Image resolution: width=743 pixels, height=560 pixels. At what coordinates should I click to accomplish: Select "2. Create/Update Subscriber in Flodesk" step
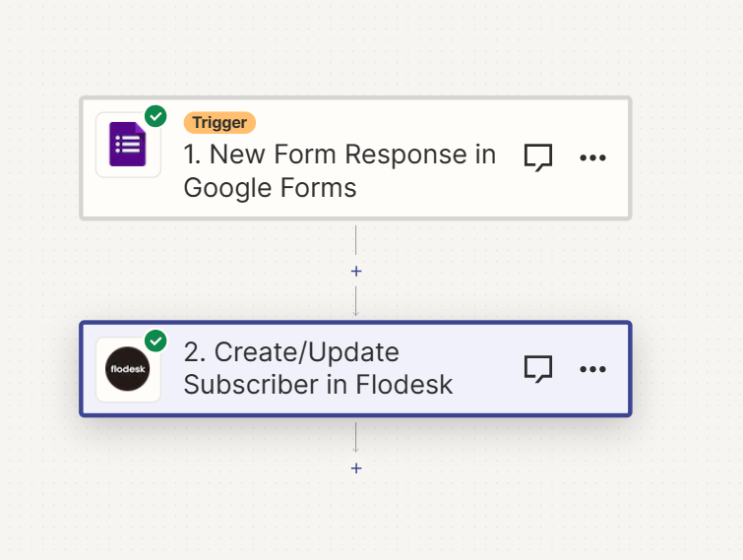pos(355,369)
